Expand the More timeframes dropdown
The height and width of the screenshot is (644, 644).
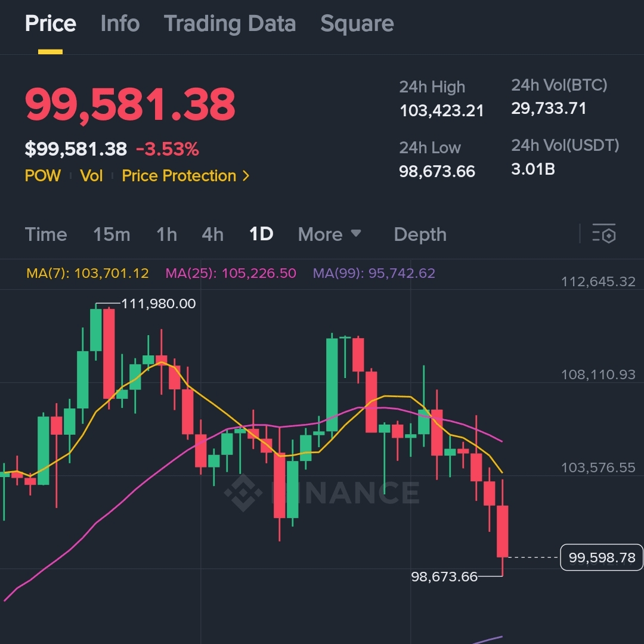(x=330, y=234)
